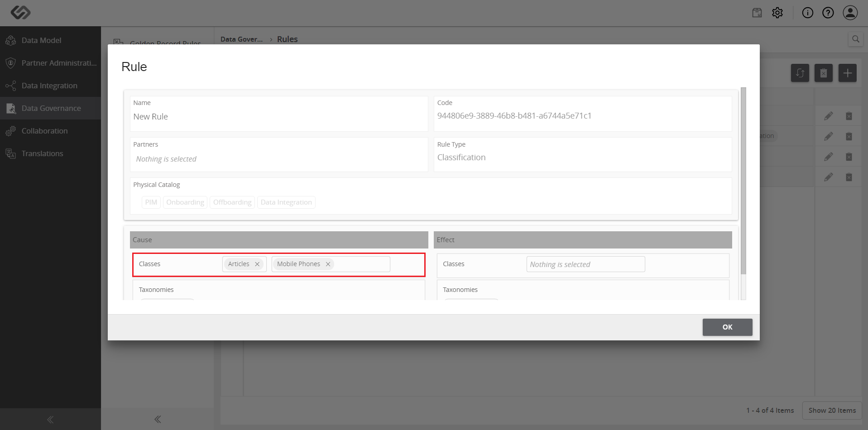Click the Data Governance document icon
Image resolution: width=868 pixels, height=430 pixels.
click(11, 108)
